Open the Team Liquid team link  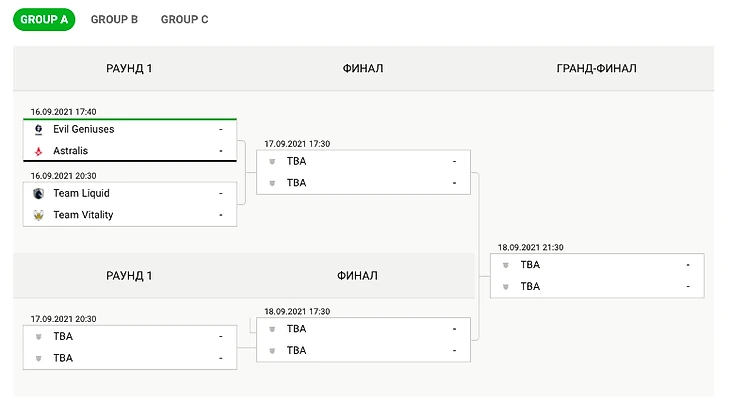point(81,194)
